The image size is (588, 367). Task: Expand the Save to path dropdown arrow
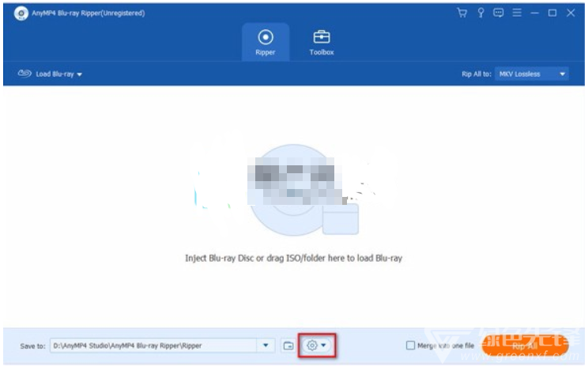(x=266, y=346)
